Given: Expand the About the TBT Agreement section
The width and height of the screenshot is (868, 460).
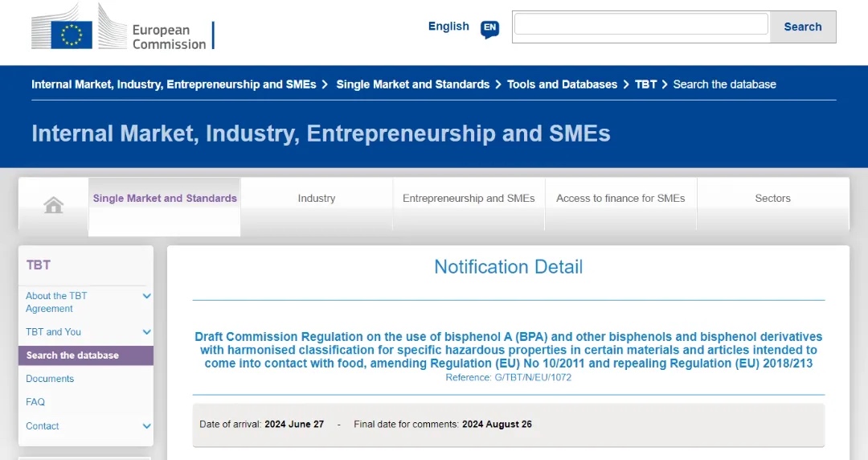Looking at the screenshot, I should tap(147, 297).
